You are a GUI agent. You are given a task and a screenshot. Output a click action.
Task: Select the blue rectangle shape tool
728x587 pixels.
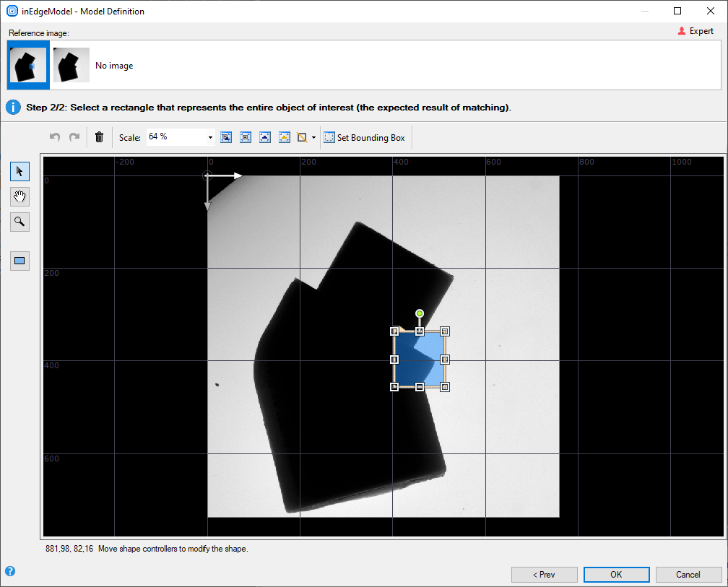click(x=19, y=261)
